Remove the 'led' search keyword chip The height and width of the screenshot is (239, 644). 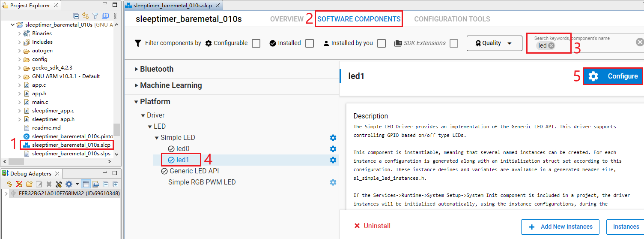[x=552, y=45]
